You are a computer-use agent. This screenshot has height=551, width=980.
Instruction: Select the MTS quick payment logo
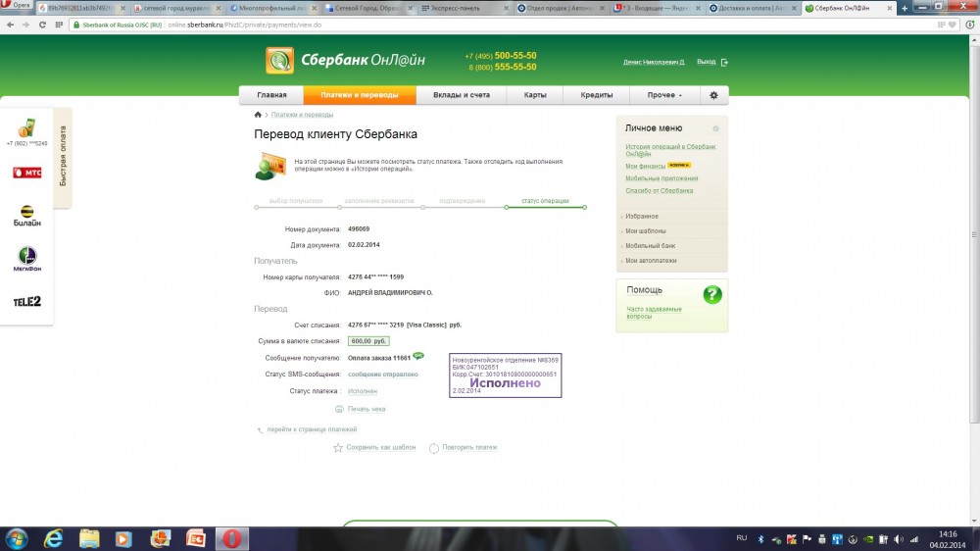tap(26, 173)
